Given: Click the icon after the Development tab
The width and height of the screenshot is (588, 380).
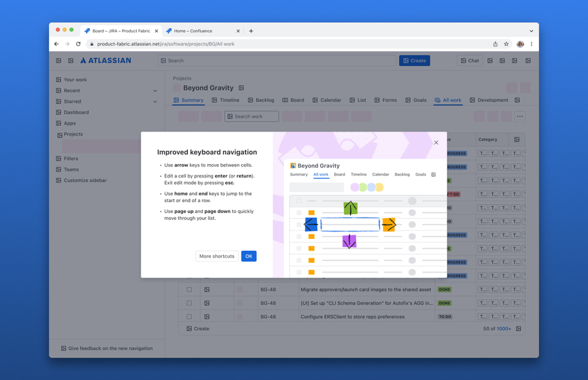Looking at the screenshot, I should [x=517, y=100].
